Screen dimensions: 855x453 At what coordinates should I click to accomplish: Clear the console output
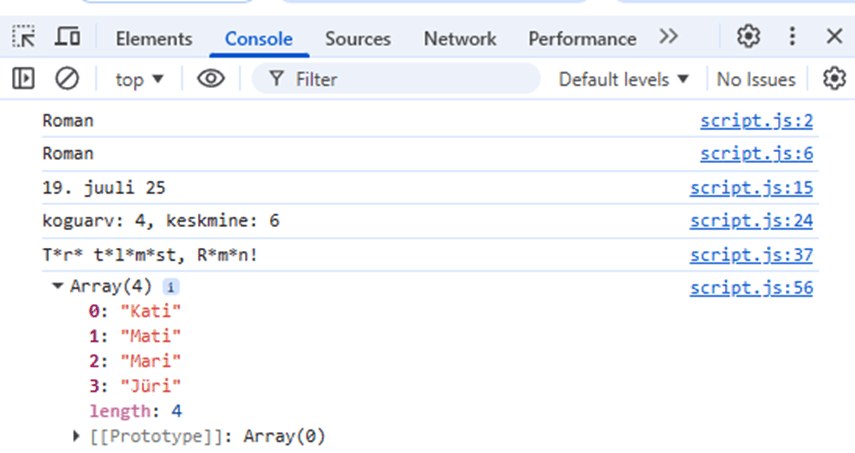pos(67,78)
